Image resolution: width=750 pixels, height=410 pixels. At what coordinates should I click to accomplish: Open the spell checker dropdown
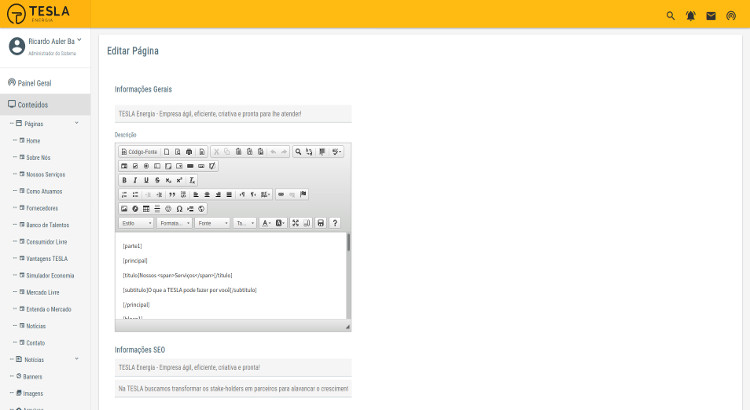pyautogui.click(x=336, y=152)
